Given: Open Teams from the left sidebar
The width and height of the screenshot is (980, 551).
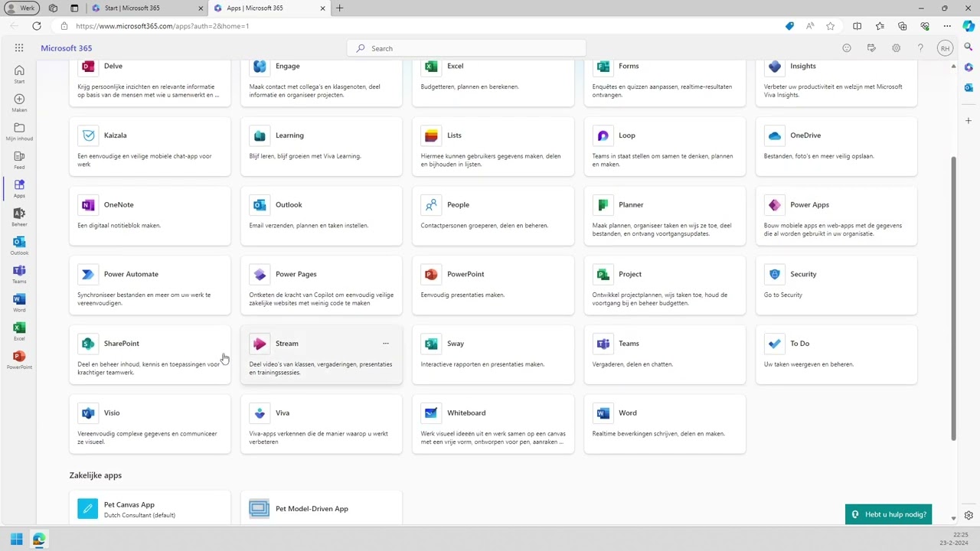Looking at the screenshot, I should point(19,274).
